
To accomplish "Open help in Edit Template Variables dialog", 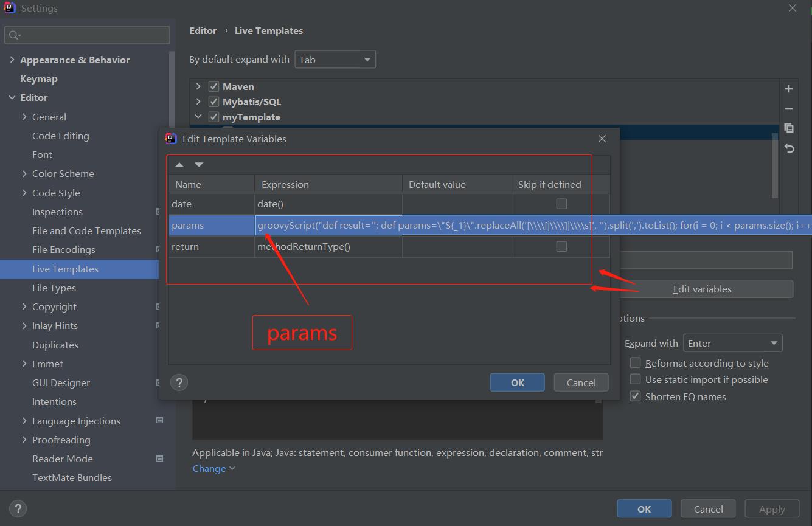I will click(179, 382).
